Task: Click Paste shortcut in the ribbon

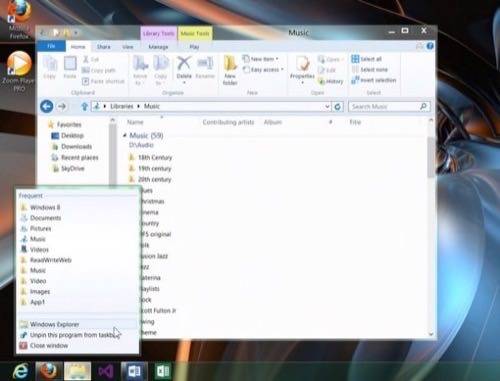Action: tap(103, 81)
